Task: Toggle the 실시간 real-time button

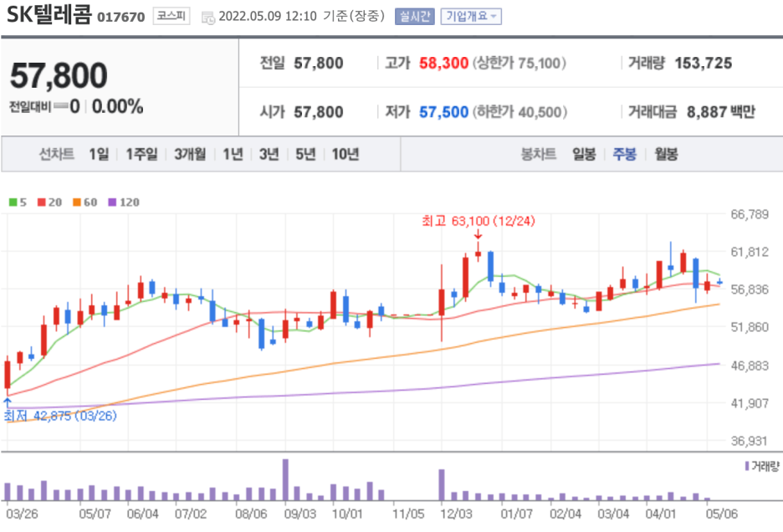Action: click(414, 17)
